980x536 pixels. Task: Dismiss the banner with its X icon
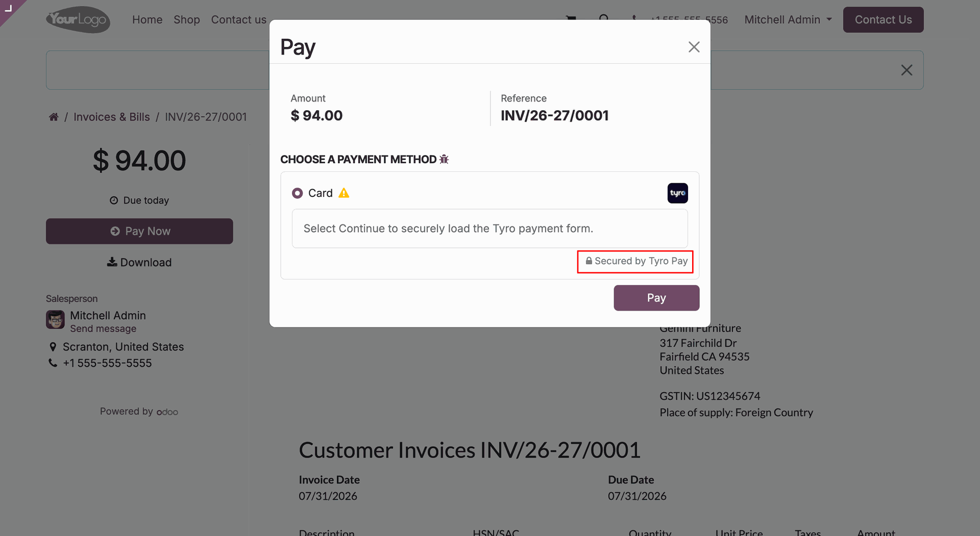[906, 70]
